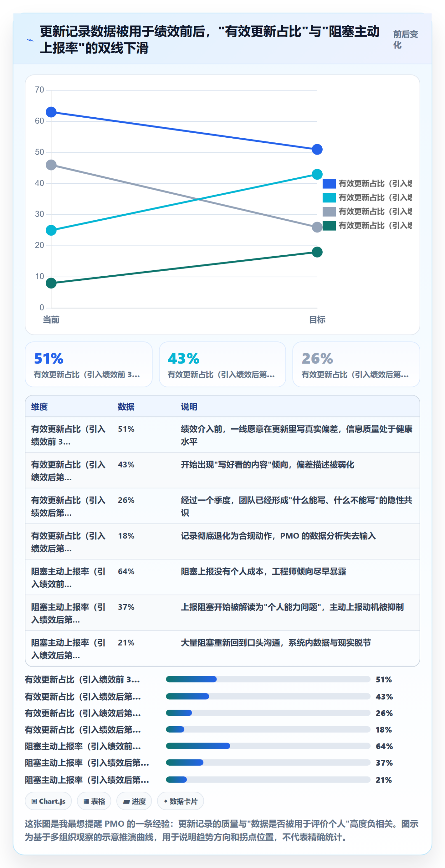The height and width of the screenshot is (868, 445).
Task: Open the 26% stat card
Action: tap(356, 364)
